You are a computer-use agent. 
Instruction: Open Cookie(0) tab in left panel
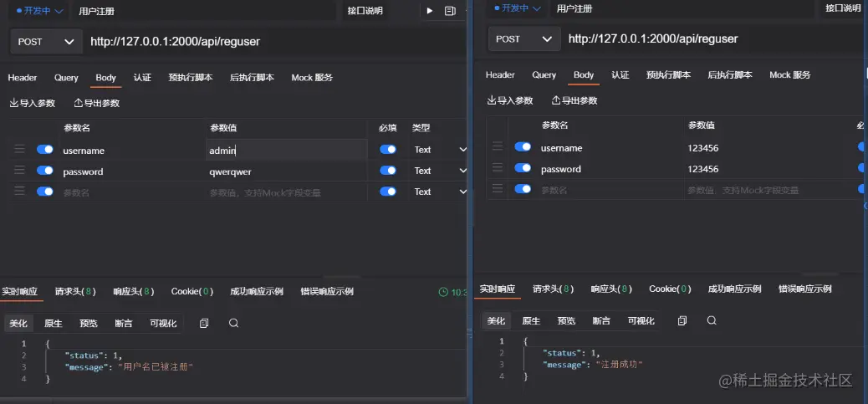192,291
